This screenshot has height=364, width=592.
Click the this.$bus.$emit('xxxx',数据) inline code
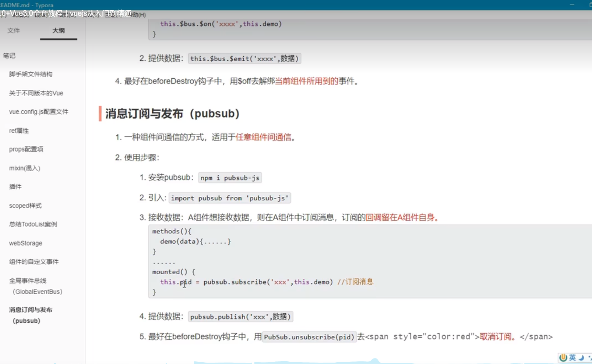tap(244, 58)
